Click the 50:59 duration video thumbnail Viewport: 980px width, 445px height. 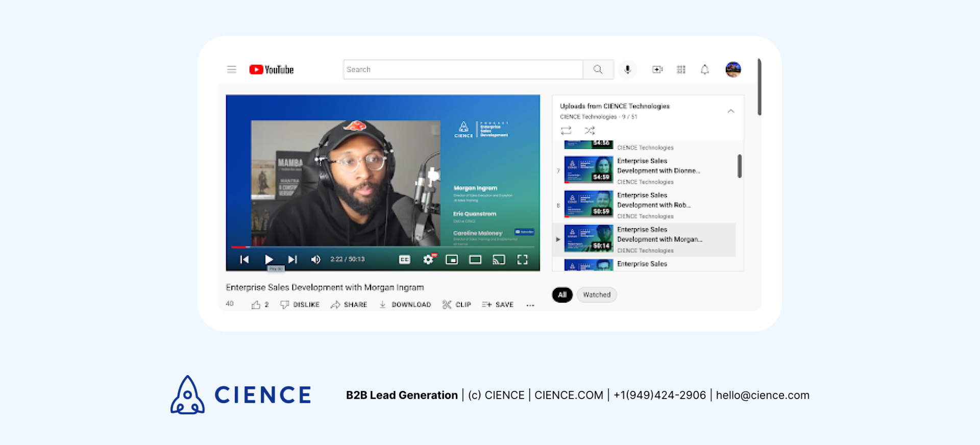(589, 204)
